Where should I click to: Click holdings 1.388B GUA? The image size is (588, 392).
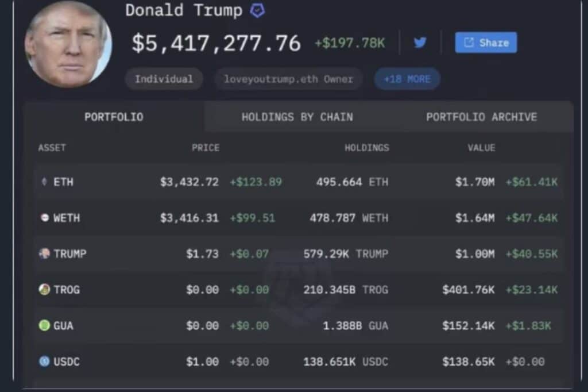coord(355,325)
